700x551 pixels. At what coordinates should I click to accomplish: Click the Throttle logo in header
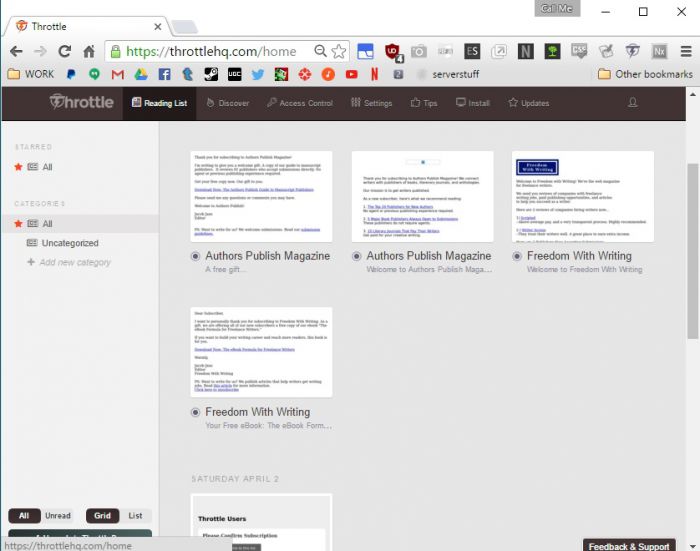tap(81, 102)
